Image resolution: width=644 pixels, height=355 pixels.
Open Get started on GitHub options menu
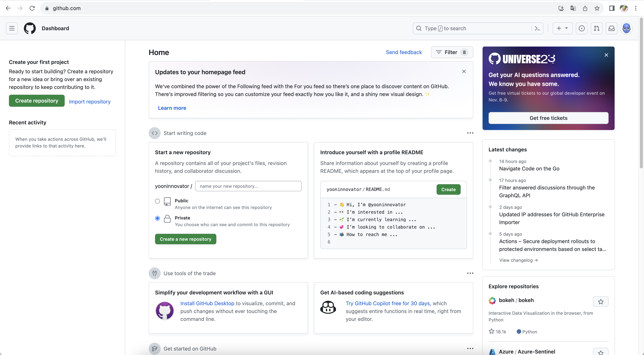pos(470,348)
